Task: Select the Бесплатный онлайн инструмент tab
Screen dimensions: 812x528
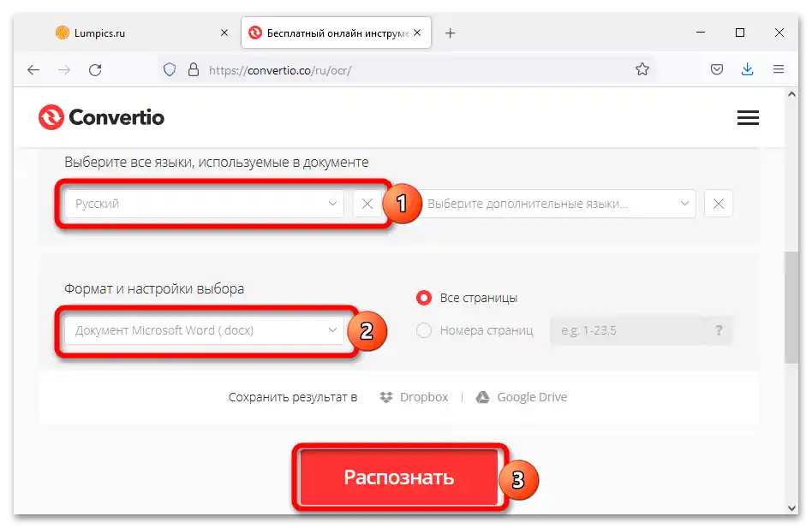Action: [336, 33]
